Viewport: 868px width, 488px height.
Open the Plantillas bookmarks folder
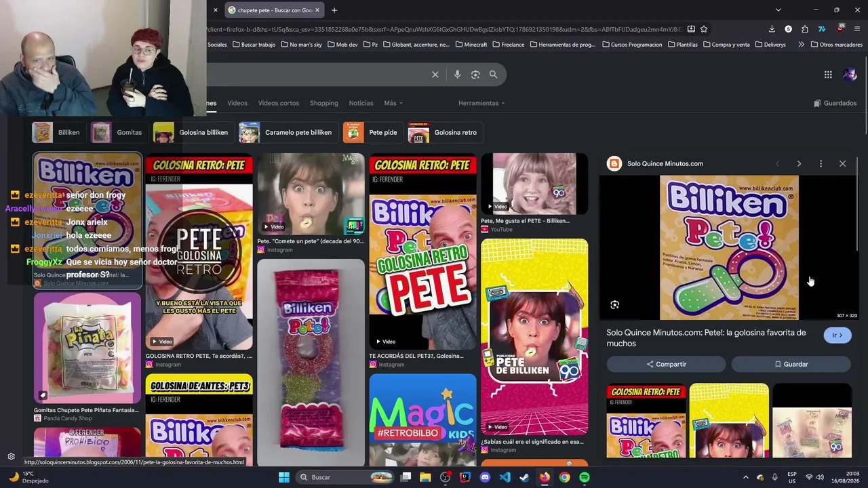(682, 45)
